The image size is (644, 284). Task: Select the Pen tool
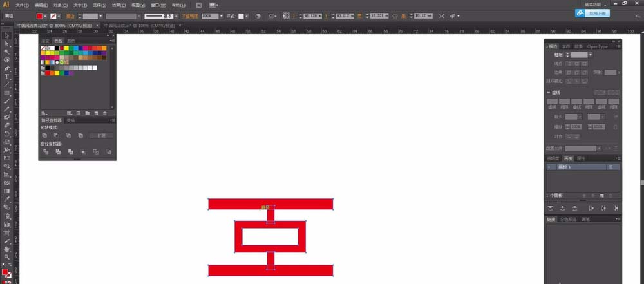[6, 69]
